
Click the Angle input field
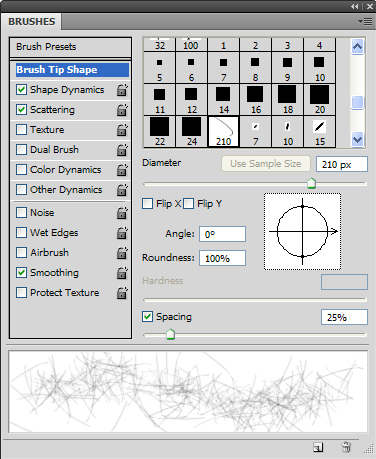pyautogui.click(x=222, y=234)
